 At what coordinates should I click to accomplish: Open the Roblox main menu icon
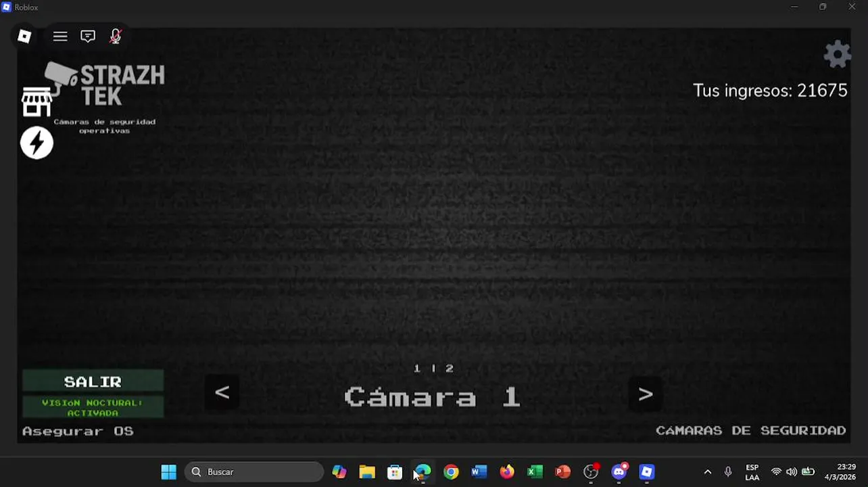tap(24, 37)
